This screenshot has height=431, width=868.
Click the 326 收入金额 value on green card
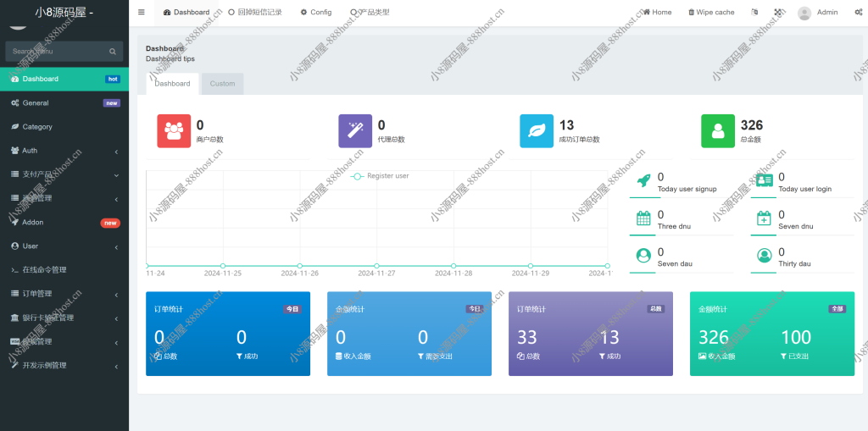point(714,337)
